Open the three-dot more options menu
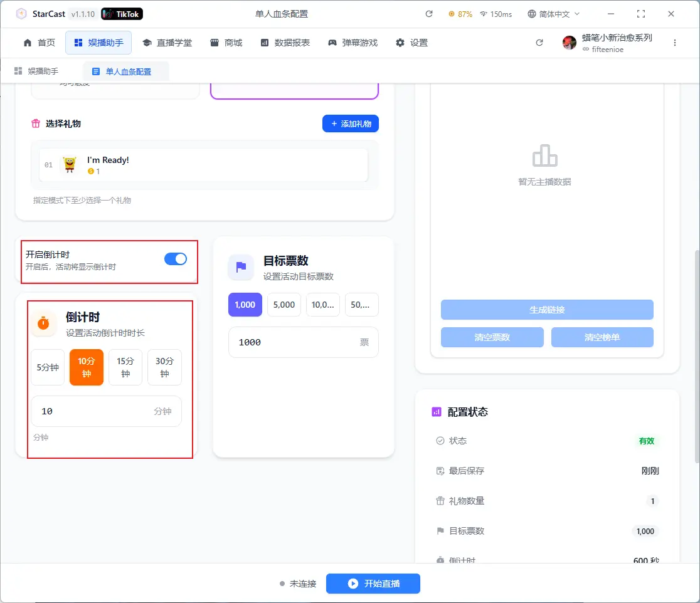Image resolution: width=700 pixels, height=603 pixels. click(675, 43)
